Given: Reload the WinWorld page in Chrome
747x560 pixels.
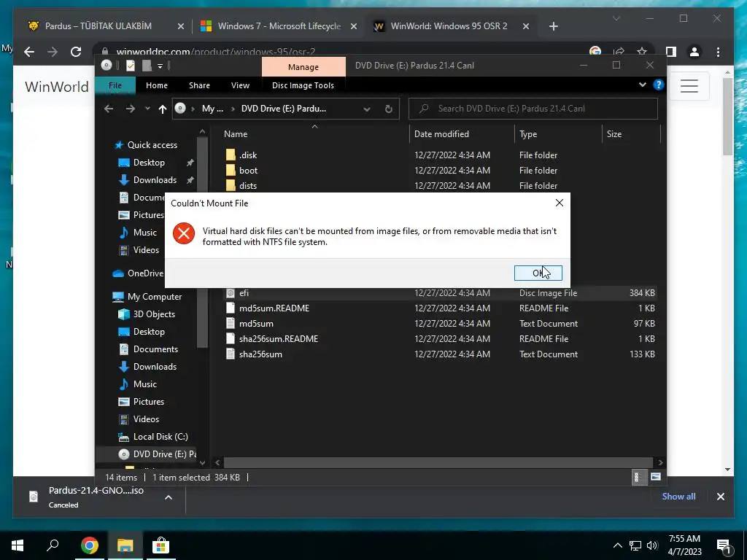Looking at the screenshot, I should tap(76, 52).
